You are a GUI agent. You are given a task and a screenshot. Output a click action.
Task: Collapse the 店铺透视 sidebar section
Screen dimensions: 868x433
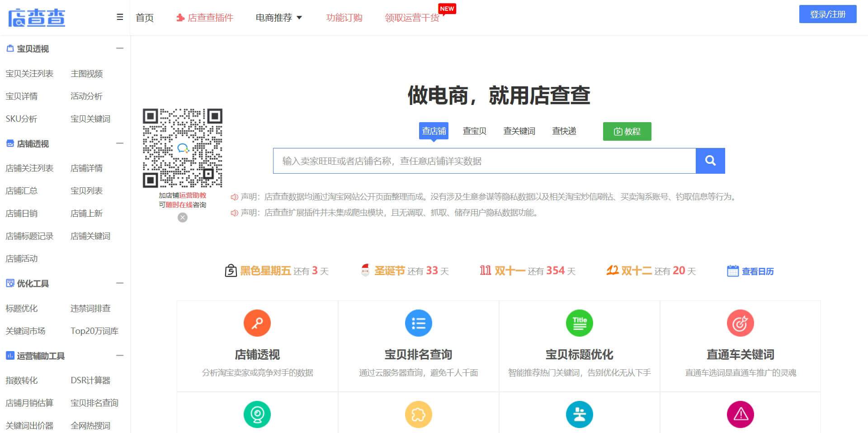(x=120, y=143)
